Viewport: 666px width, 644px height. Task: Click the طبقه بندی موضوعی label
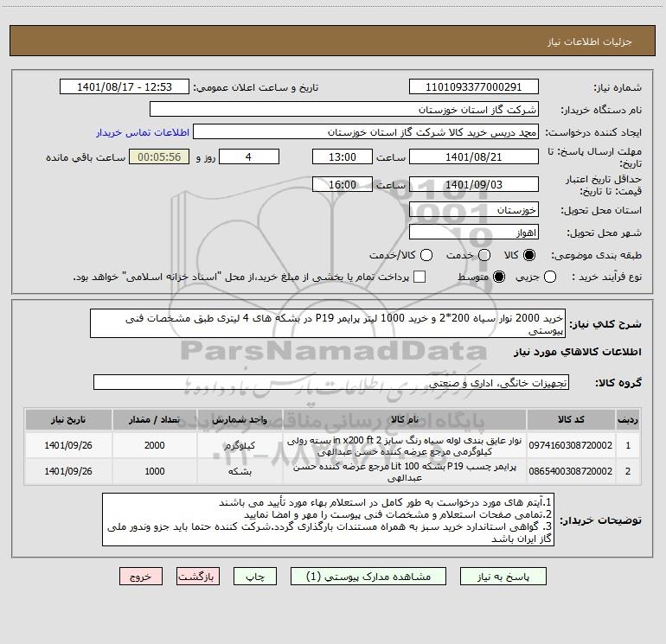click(596, 255)
